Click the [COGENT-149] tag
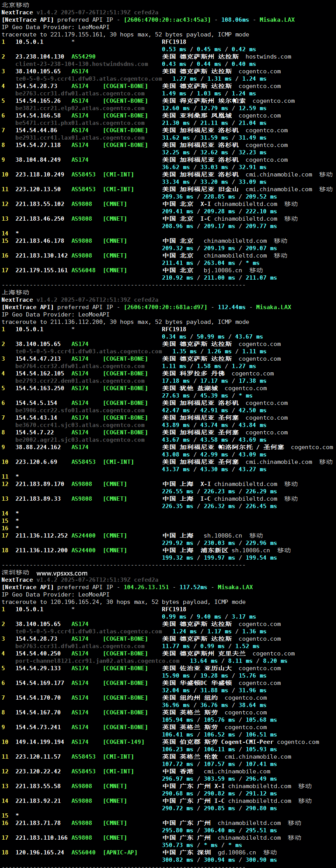The height and width of the screenshot is (868, 336). click(124, 742)
